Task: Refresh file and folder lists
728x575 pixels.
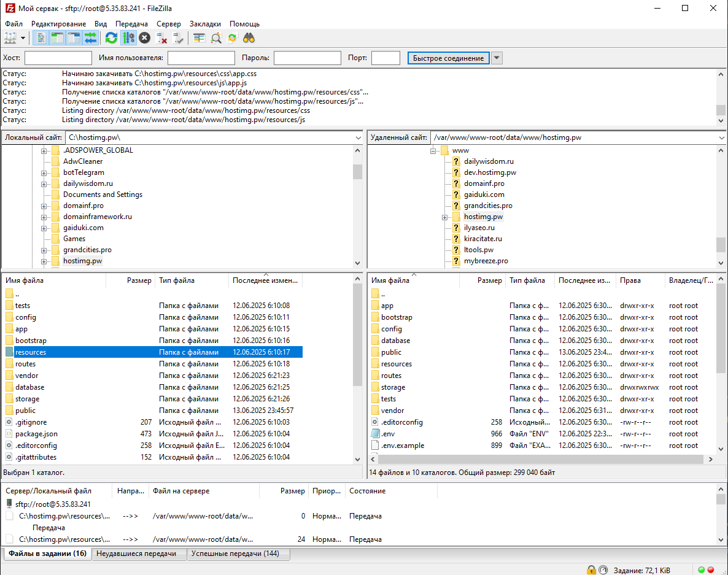Action: [112, 38]
